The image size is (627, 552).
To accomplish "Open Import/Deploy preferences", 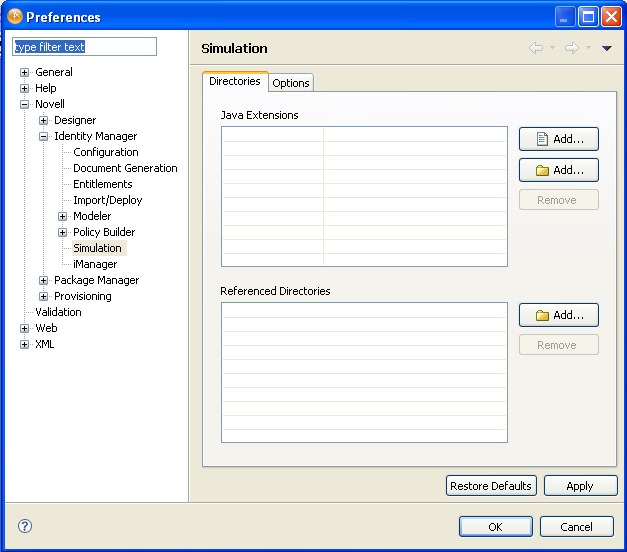I will point(108,200).
